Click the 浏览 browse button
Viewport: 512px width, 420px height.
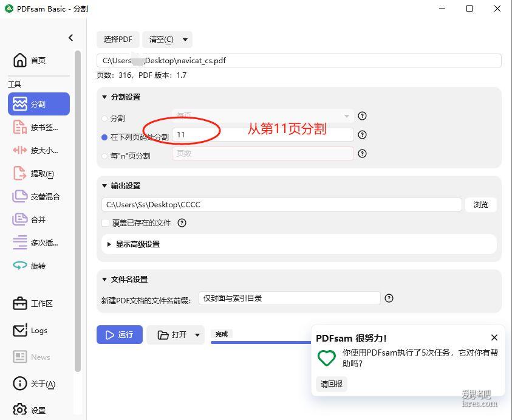(x=480, y=205)
